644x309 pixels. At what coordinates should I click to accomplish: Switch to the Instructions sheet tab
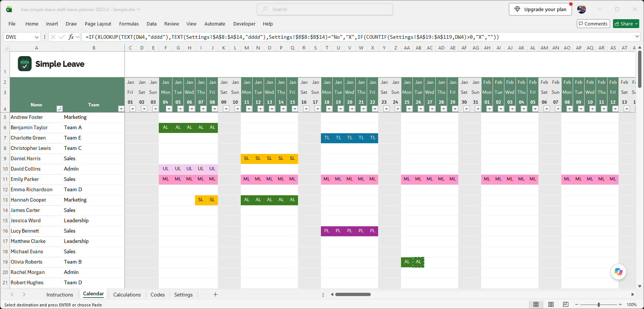(x=60, y=295)
